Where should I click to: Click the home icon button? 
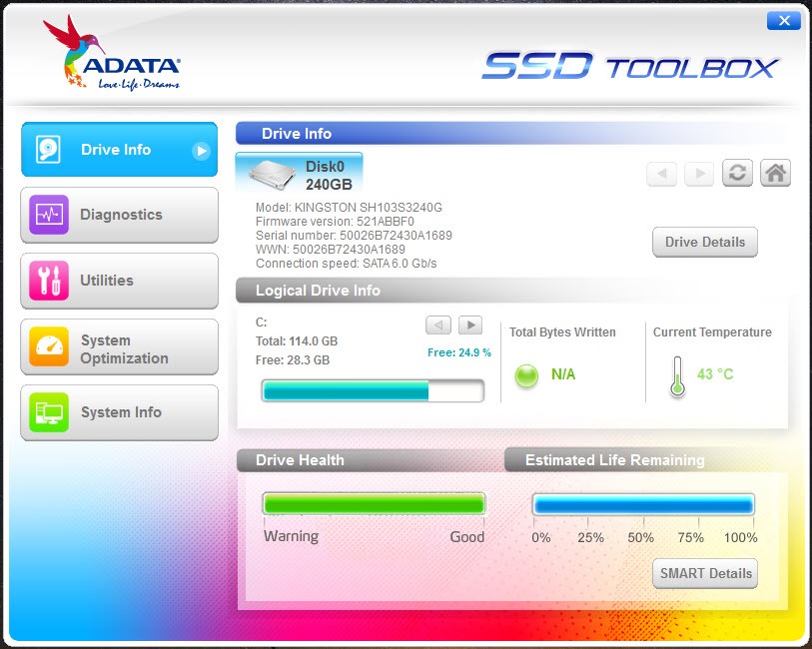(x=775, y=173)
